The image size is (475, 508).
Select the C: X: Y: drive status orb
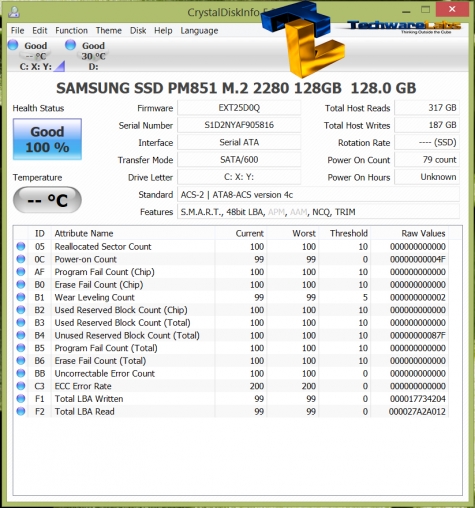13,45
